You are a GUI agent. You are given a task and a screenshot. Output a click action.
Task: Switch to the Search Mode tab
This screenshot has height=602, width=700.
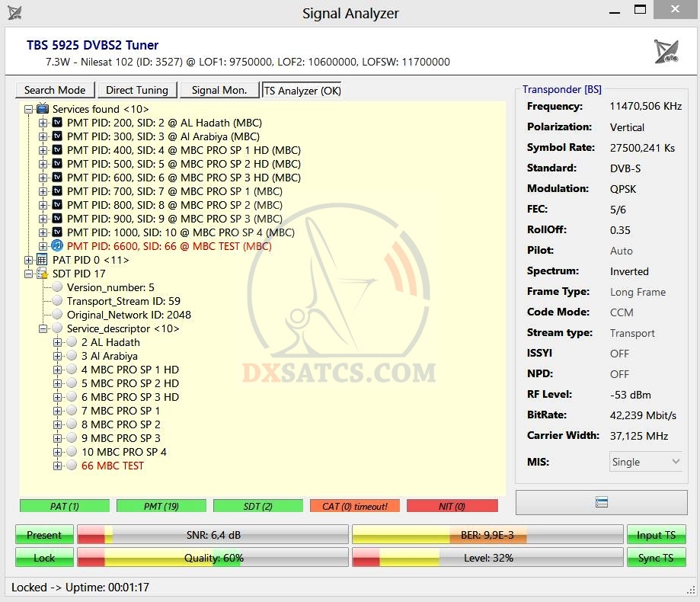click(55, 90)
